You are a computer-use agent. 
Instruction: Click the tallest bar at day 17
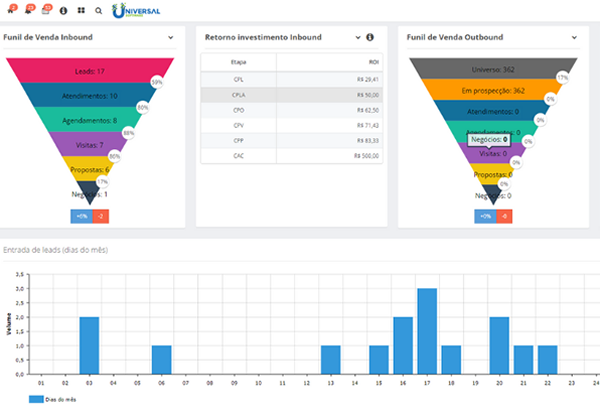(427, 331)
